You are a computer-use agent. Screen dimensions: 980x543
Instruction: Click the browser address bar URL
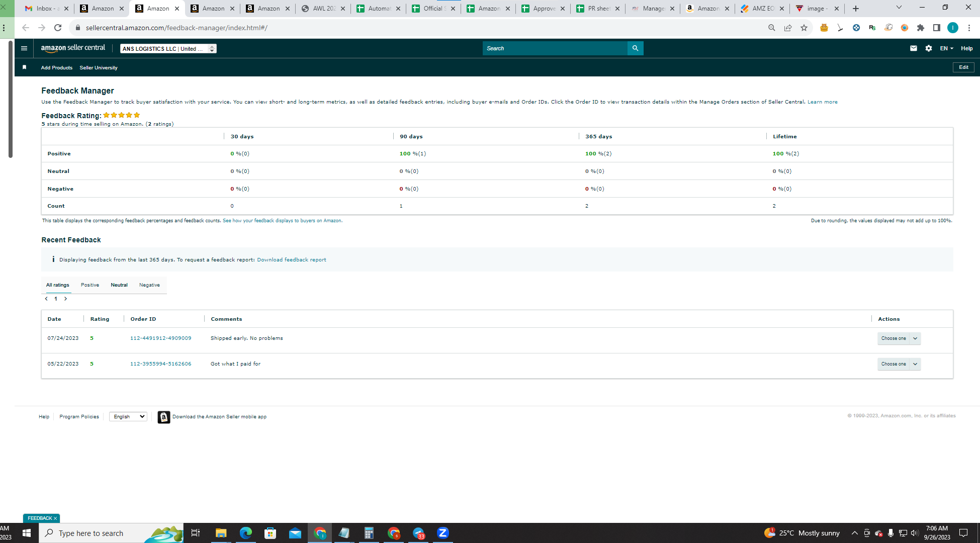click(x=176, y=28)
